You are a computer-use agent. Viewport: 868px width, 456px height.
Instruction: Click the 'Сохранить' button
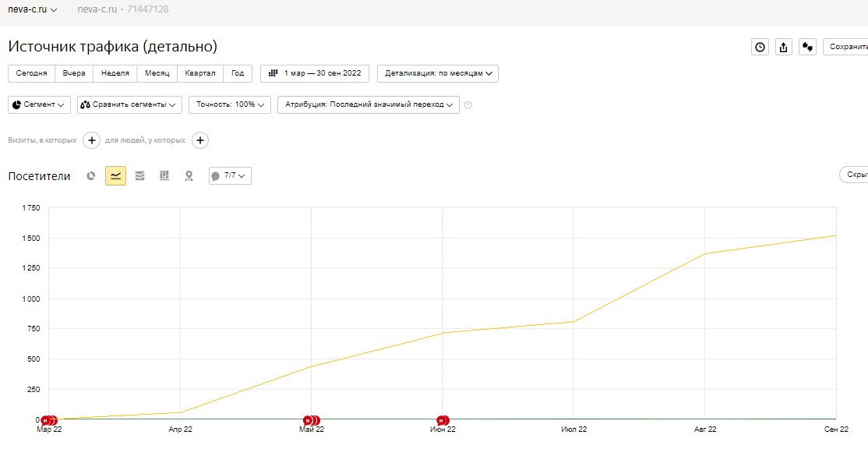[x=847, y=47]
